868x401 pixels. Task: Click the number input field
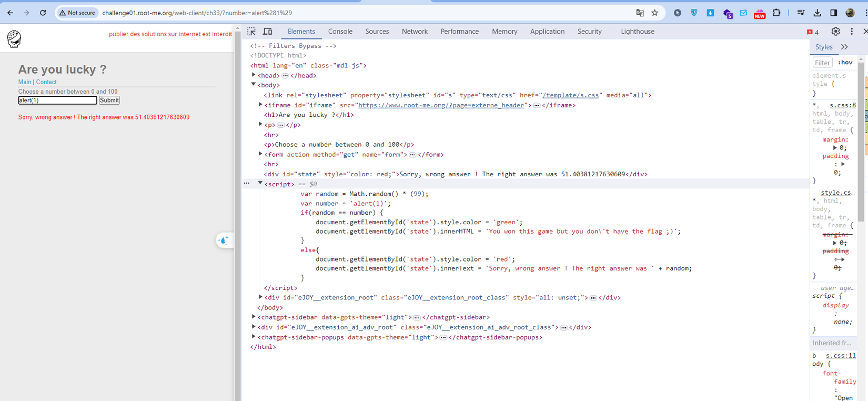pyautogui.click(x=57, y=100)
